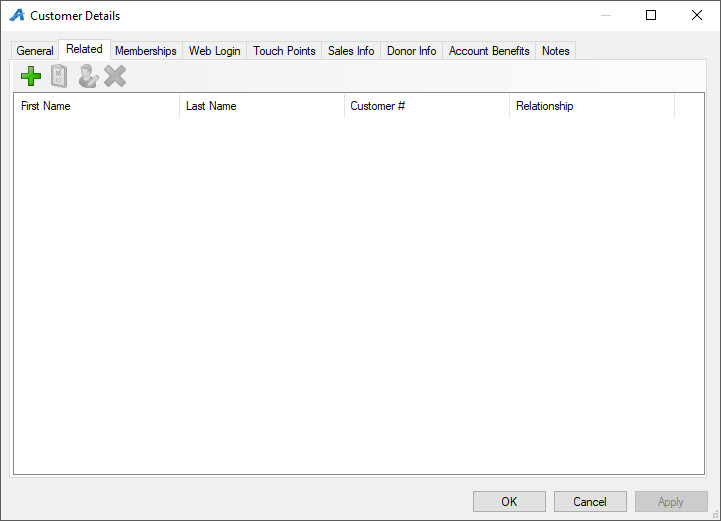Go to the Web Login tab
Screen dimensions: 721x521
tap(215, 51)
